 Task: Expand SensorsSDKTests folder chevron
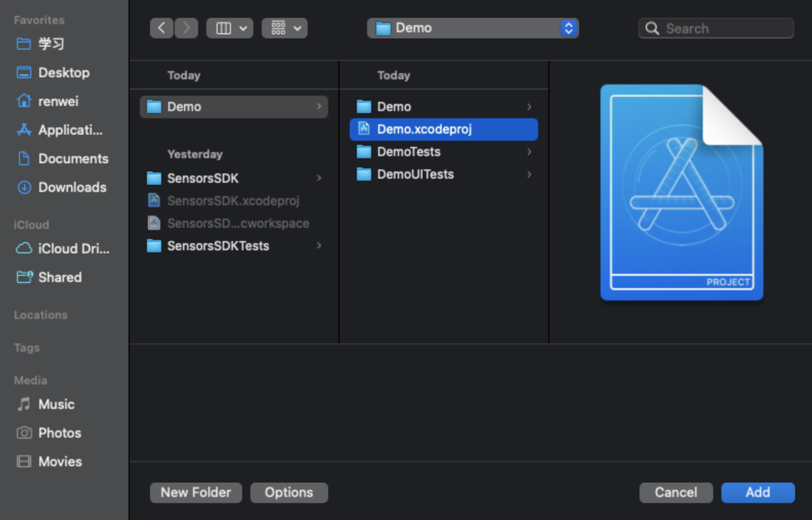coord(319,246)
